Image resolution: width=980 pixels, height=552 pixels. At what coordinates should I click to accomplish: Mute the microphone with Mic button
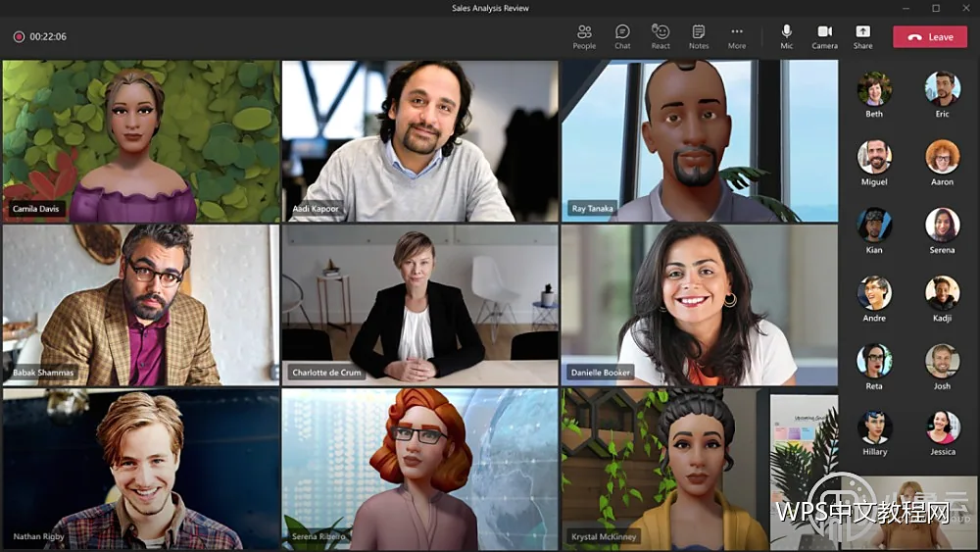(x=786, y=37)
